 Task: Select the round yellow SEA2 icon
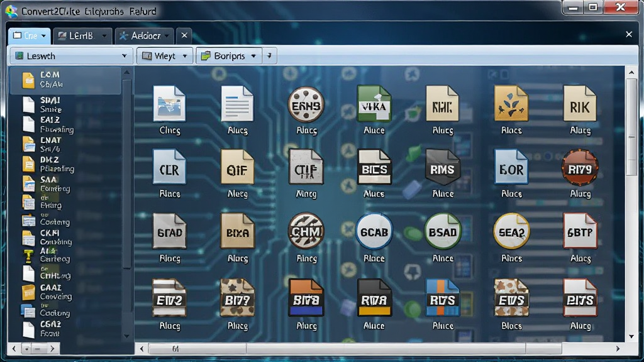[x=511, y=231]
